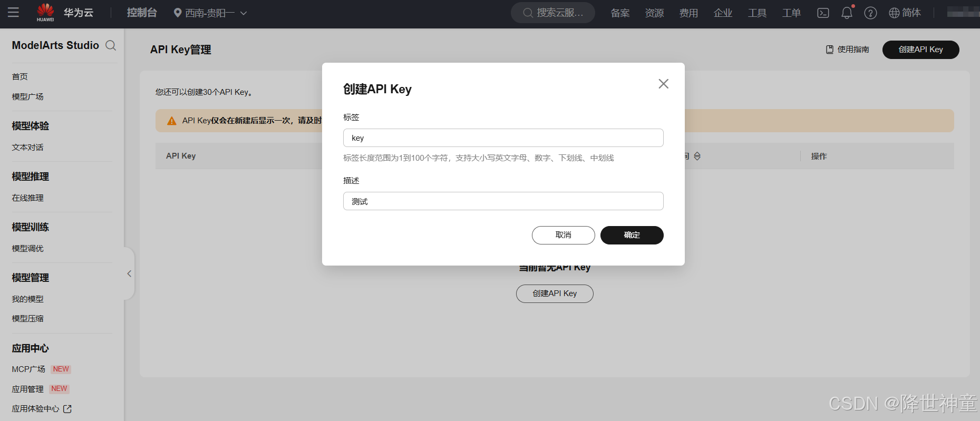
Task: Click the 简体 language selector text
Action: point(911,13)
